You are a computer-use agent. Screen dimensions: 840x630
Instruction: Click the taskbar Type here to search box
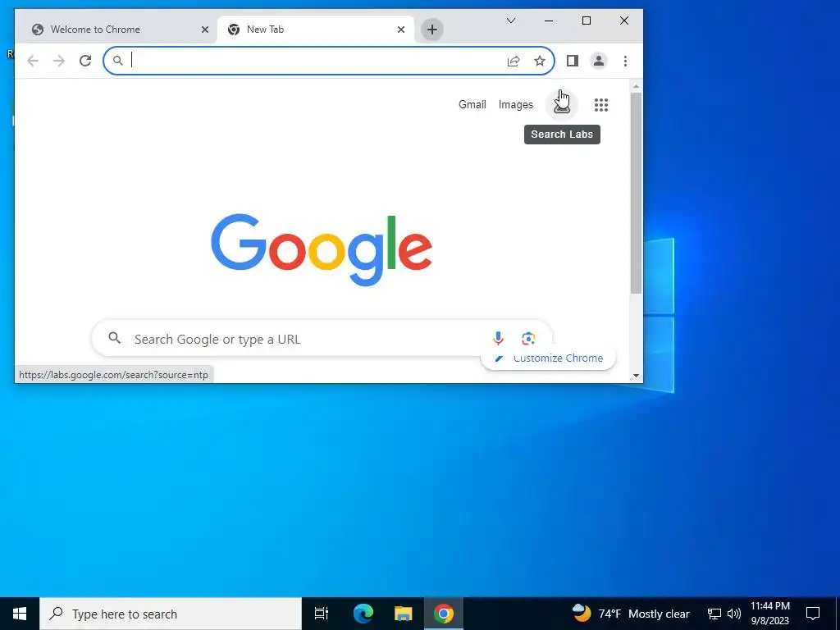(x=171, y=614)
